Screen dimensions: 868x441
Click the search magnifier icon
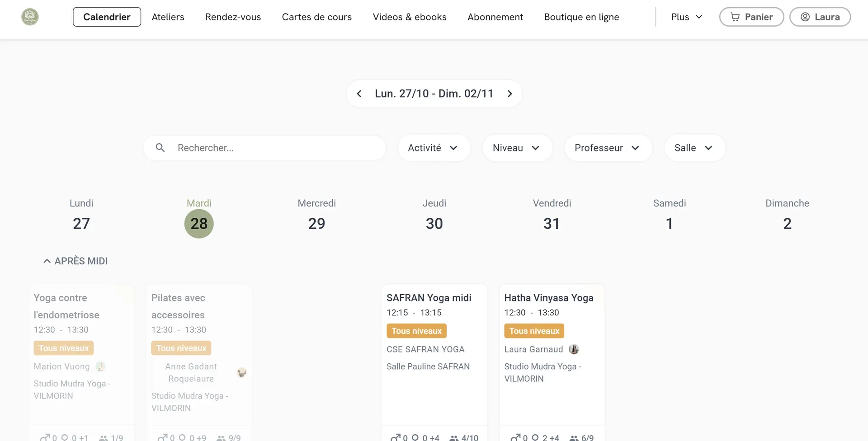click(160, 148)
